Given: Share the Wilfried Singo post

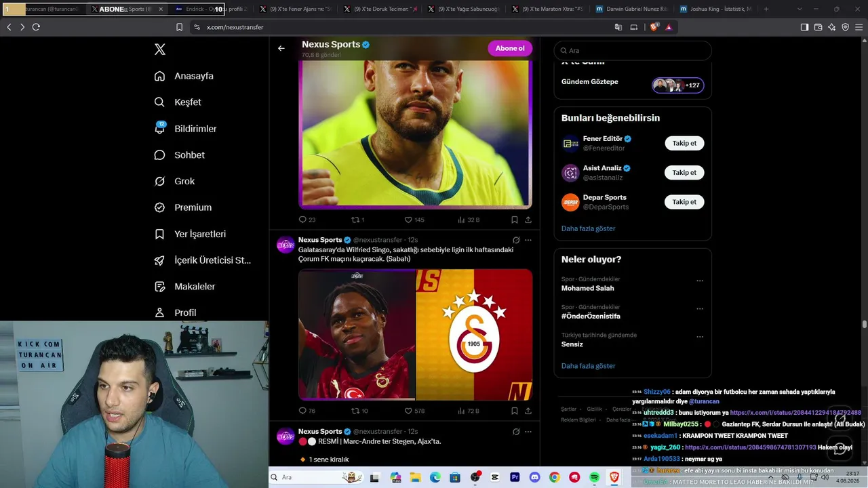Looking at the screenshot, I should click(528, 411).
